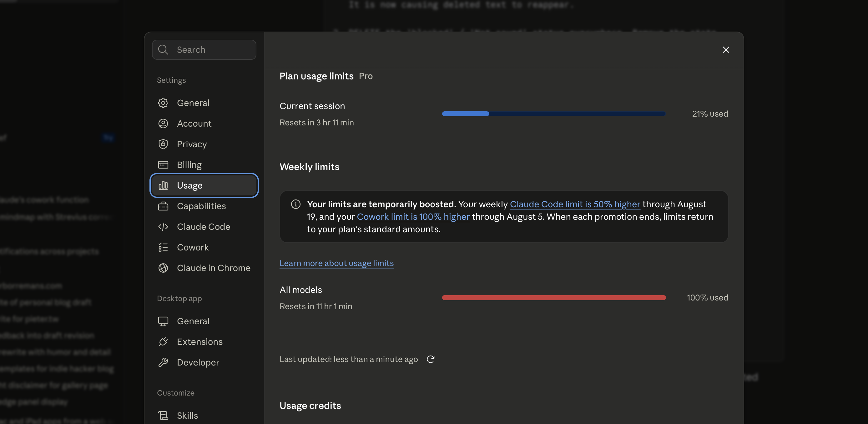Click the Claude in Chrome icon
This screenshot has height=424, width=868.
(163, 268)
